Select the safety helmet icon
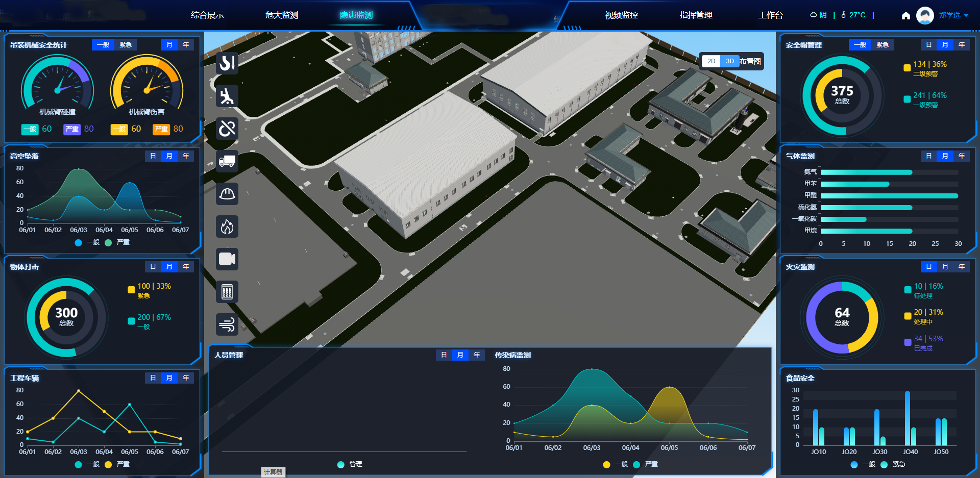 tap(227, 194)
